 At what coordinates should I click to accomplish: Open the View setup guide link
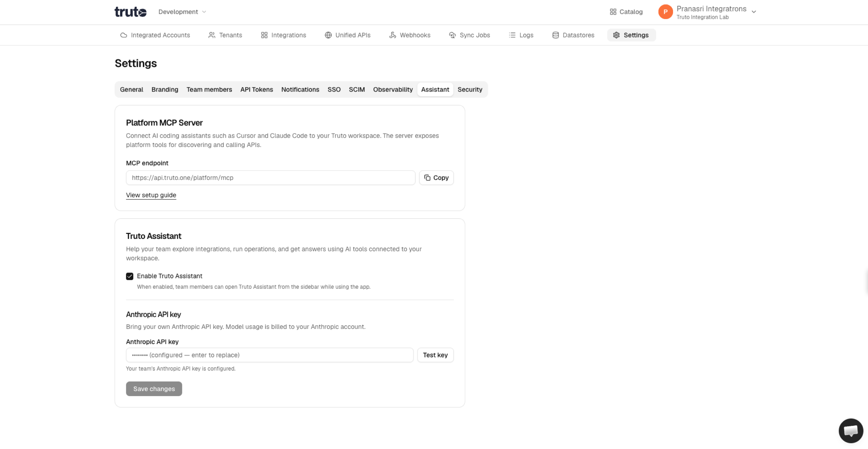(151, 195)
